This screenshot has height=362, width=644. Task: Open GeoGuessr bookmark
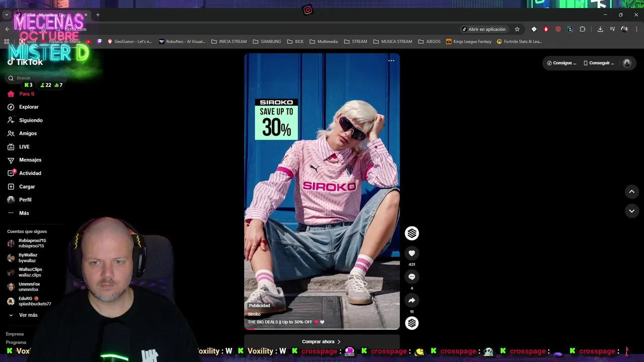tap(130, 42)
